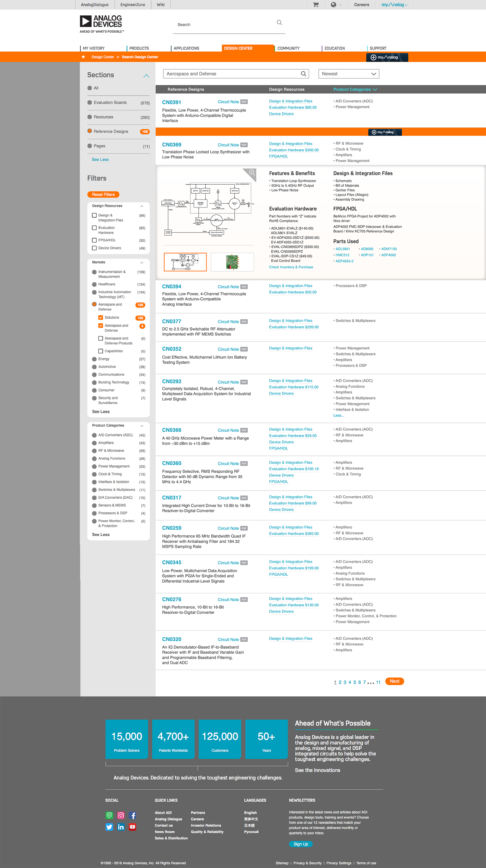
Task: Open the Newest sort dropdown
Action: click(x=349, y=74)
